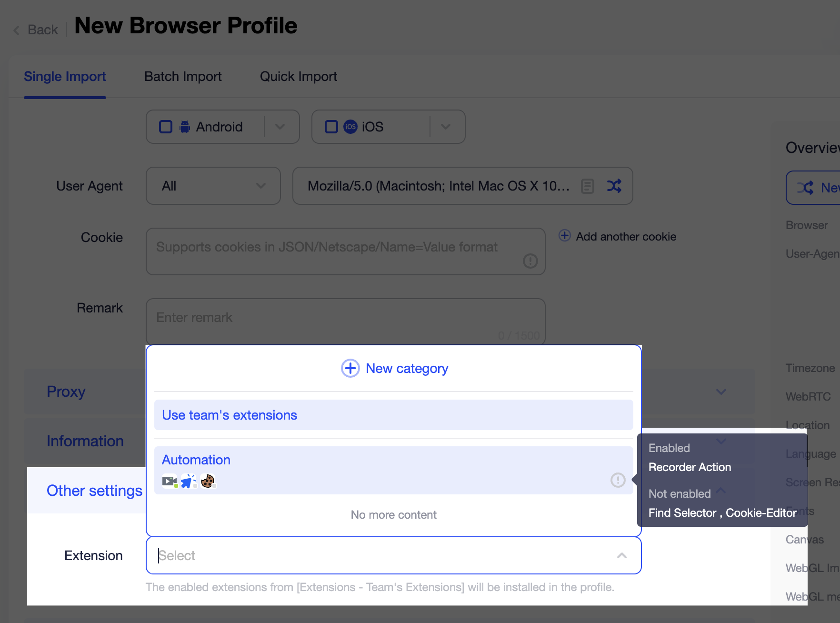
Task: Switch to the Batch Import tab
Action: click(x=183, y=76)
